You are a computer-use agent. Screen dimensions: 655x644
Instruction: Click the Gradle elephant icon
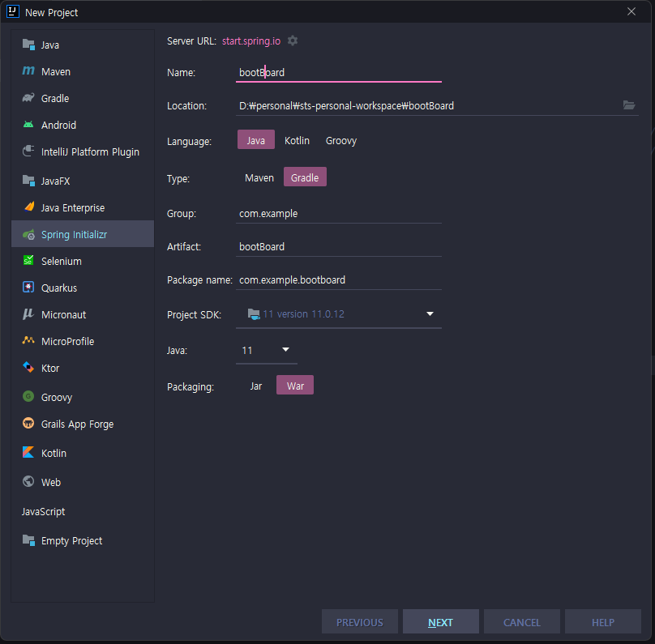point(28,98)
